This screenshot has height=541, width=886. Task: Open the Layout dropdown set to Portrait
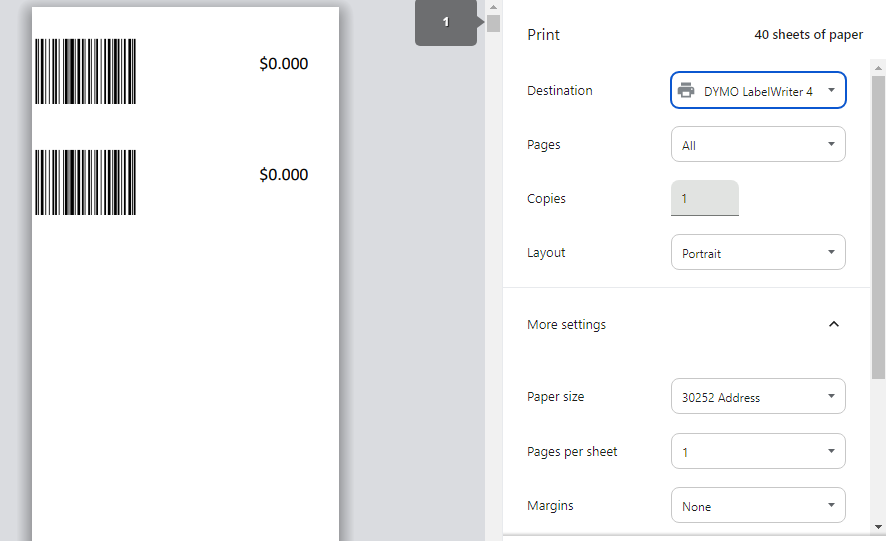point(758,252)
